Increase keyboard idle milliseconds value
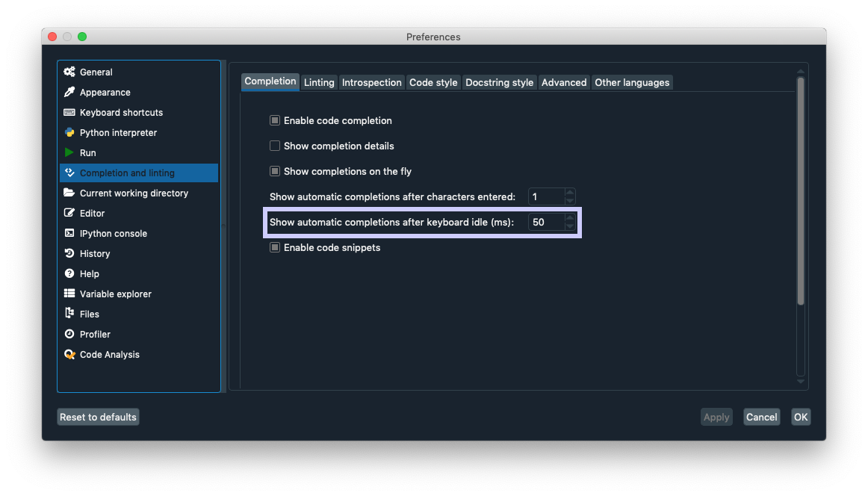The image size is (868, 496). coord(570,217)
